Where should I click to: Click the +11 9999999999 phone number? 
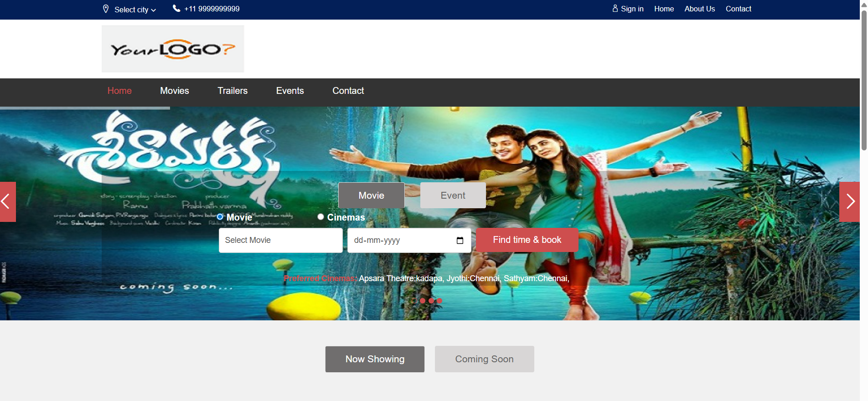click(212, 9)
